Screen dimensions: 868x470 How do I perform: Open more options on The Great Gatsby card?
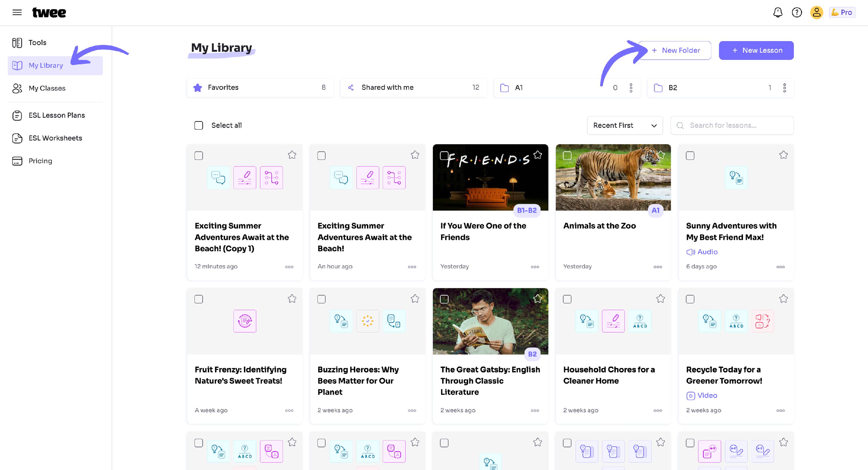click(535, 411)
